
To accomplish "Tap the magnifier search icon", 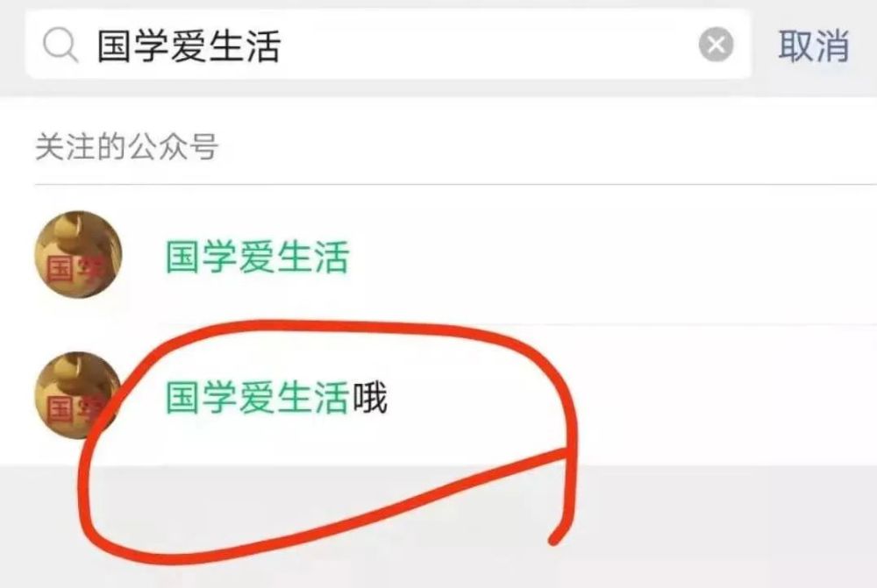I will click(x=61, y=46).
